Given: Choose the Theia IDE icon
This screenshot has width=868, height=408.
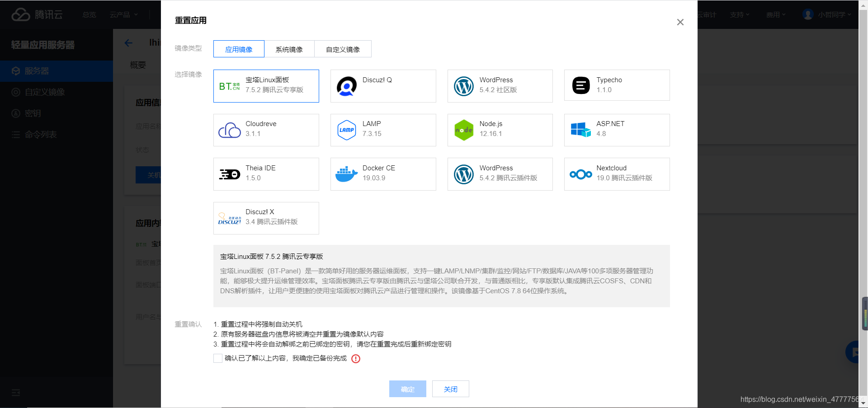Looking at the screenshot, I should click(230, 174).
